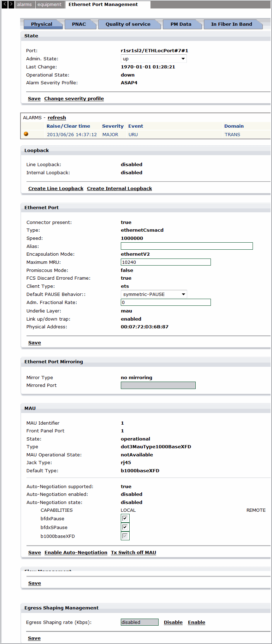This screenshot has height=644, width=272.
Task: Open the Physical tab
Action: coord(43,24)
